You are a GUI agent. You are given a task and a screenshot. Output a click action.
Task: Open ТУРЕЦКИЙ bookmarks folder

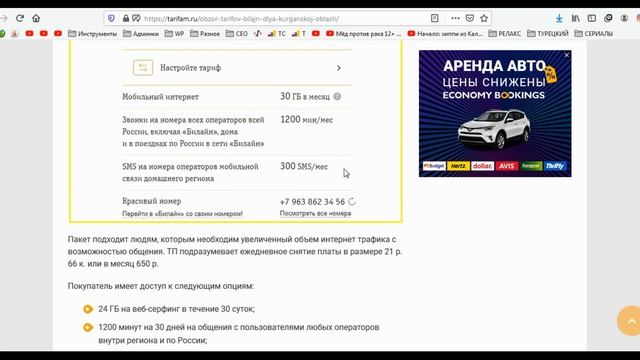(548, 33)
